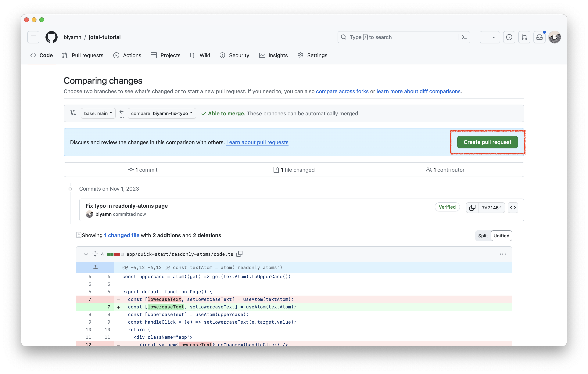The image size is (588, 374).
Task: Open the notifications inbox icon
Action: (x=539, y=37)
